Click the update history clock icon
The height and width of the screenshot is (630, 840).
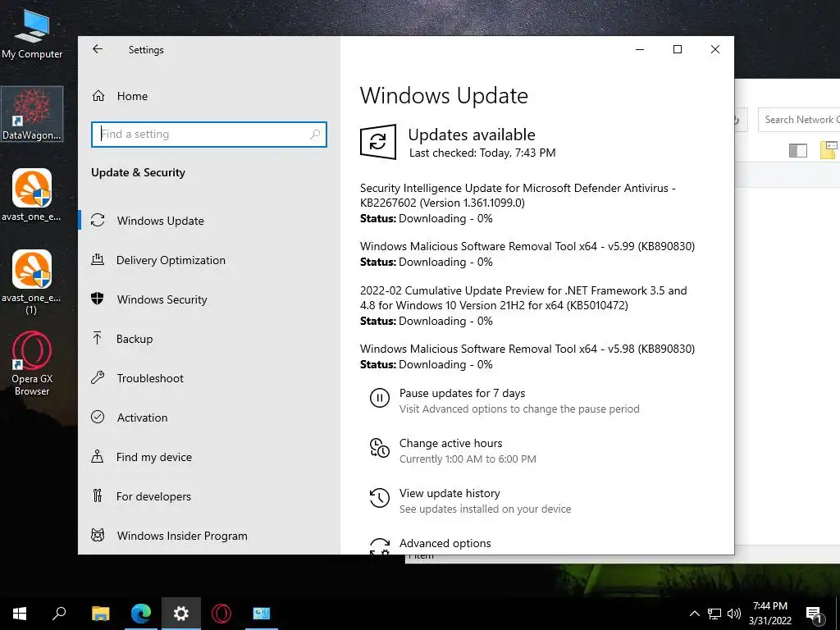[x=379, y=498]
